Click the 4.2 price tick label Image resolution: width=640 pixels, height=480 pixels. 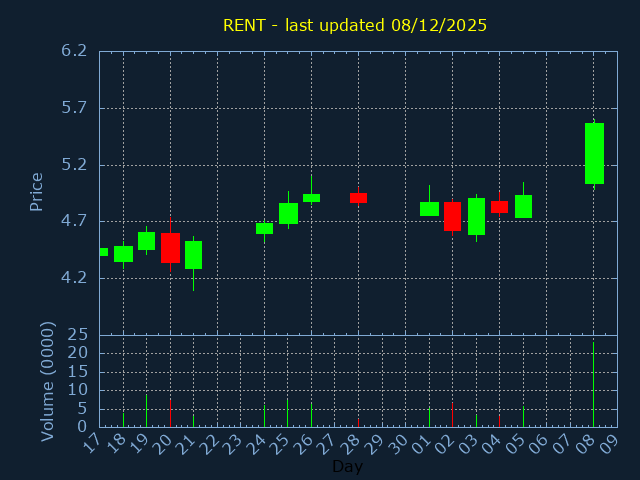coord(73,277)
